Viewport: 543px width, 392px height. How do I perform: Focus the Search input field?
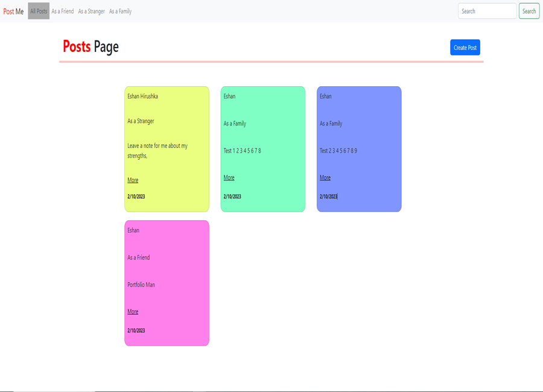(487, 11)
